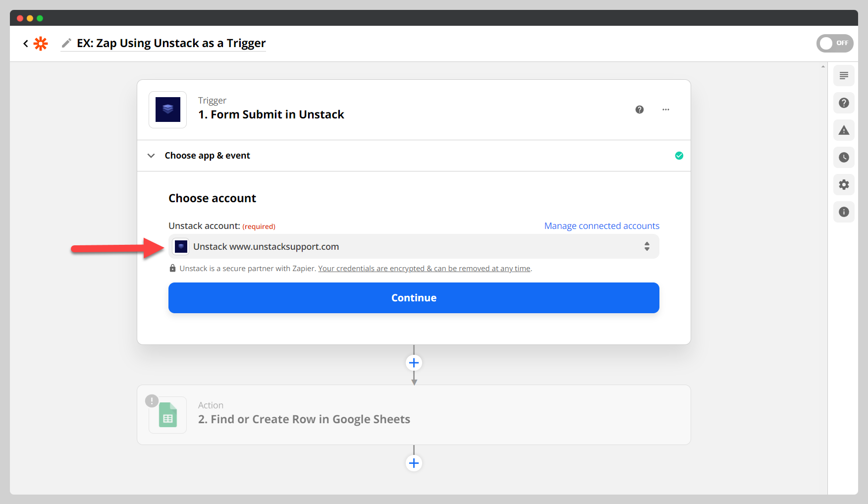Add a step between Trigger and Action
Screen dimensions: 868x504
(414, 363)
